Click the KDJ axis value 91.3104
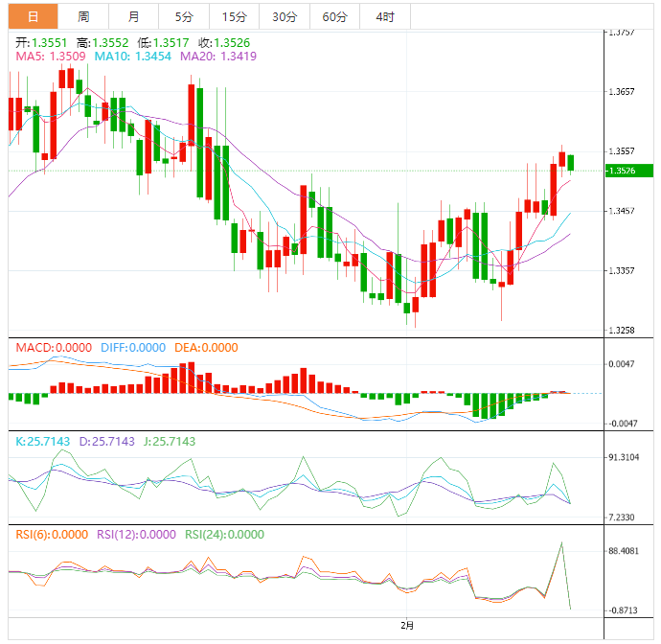Viewport: 661px width, 644px height. pyautogui.click(x=624, y=457)
